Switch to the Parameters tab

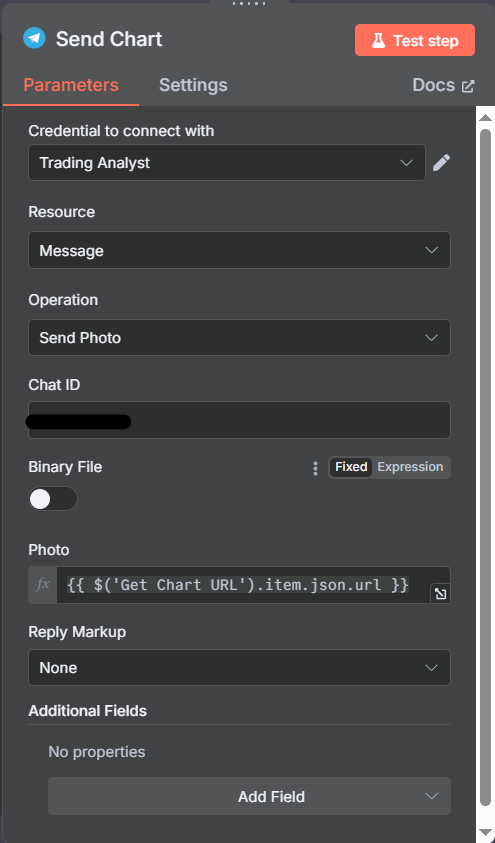tap(71, 85)
